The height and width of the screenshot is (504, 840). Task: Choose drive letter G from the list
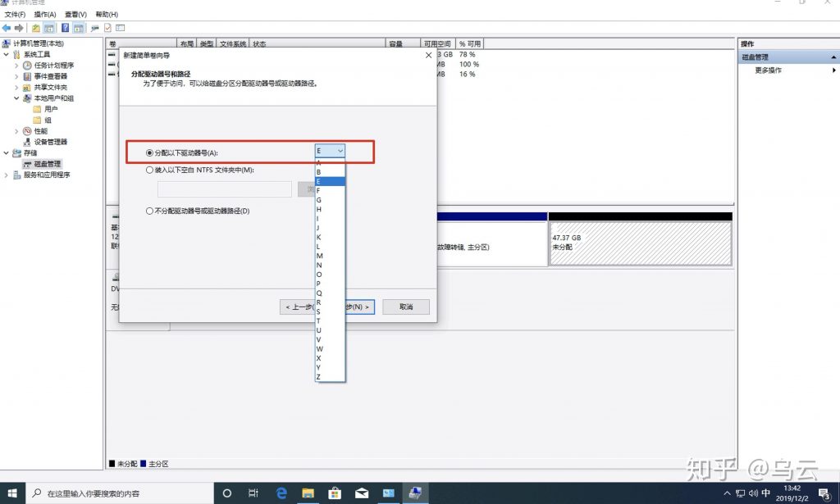pos(330,200)
